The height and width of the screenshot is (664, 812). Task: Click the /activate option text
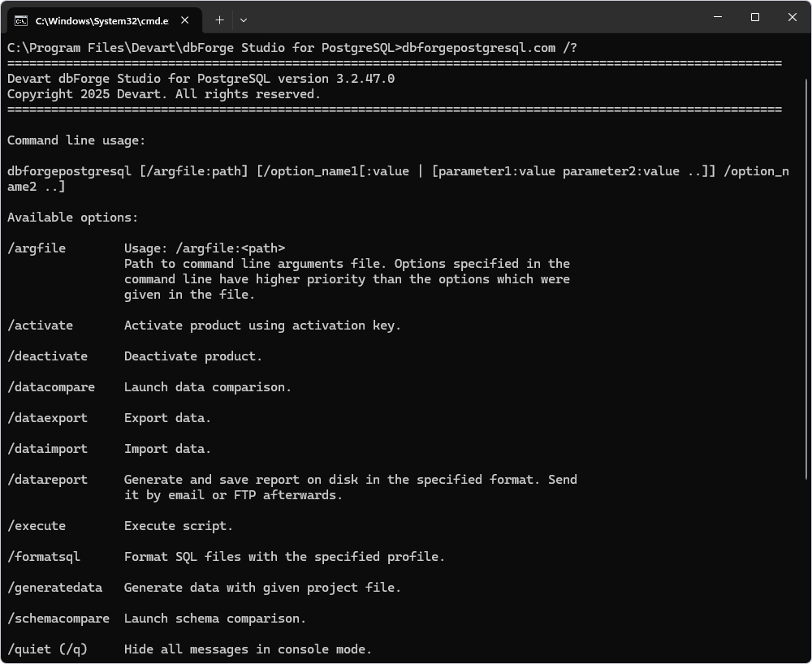(40, 326)
